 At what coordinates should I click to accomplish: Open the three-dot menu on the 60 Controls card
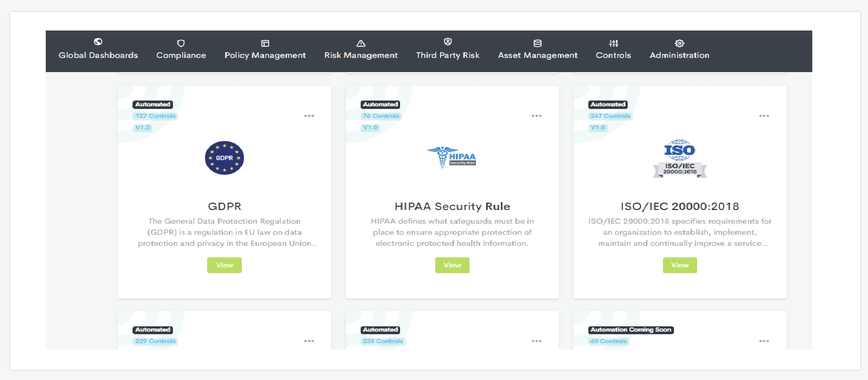[764, 341]
